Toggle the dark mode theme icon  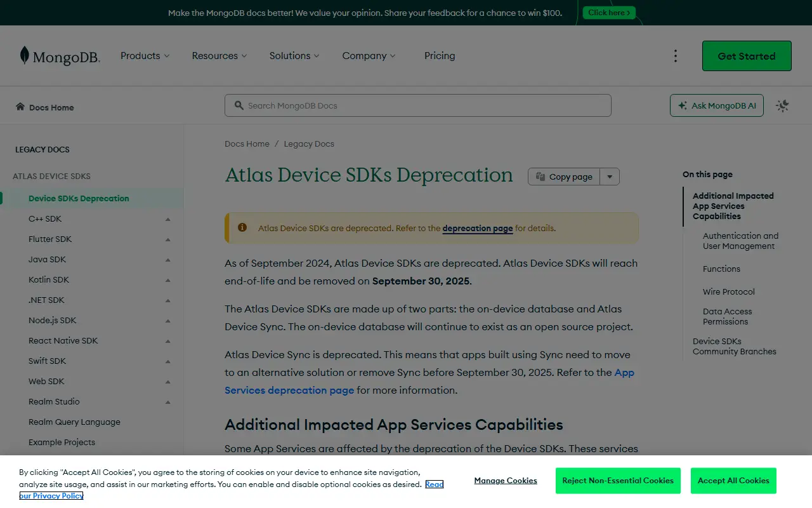click(782, 106)
